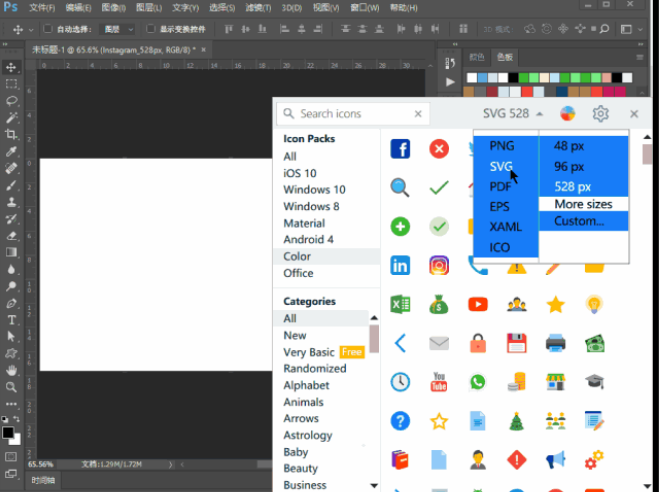Select the Zoom magnifier tool

(12, 387)
